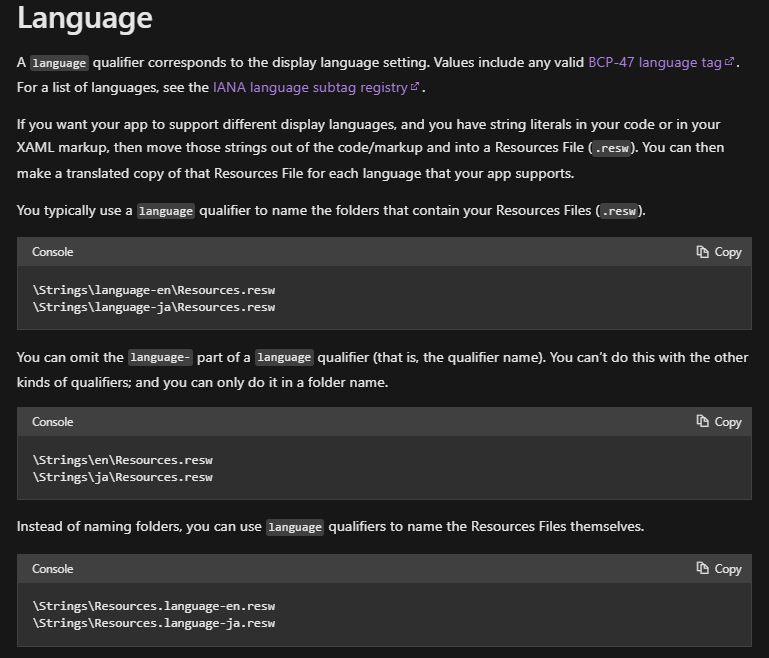Image resolution: width=769 pixels, height=658 pixels.
Task: Copy the language-en folder code block
Action: (719, 252)
